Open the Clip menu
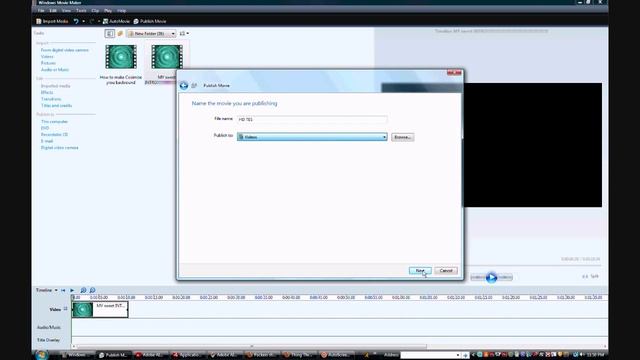Viewport: 640px width, 360px height. (95, 11)
